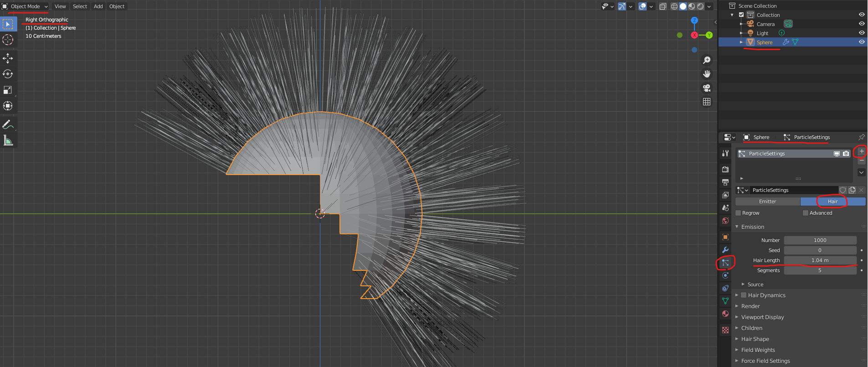Open the shading options dropdown arrow
The image size is (868, 367).
coord(709,6)
